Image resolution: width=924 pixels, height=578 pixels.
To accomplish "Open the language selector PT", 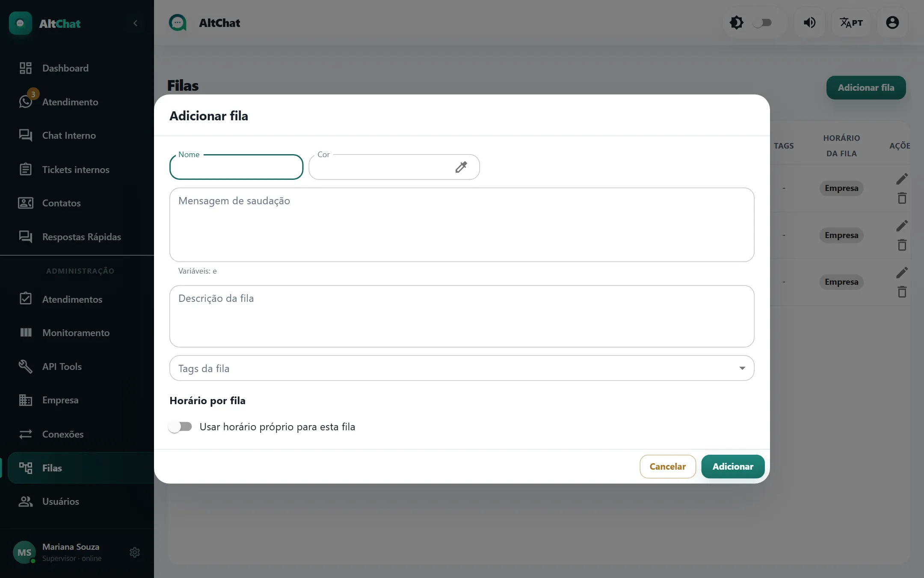I will click(x=851, y=23).
